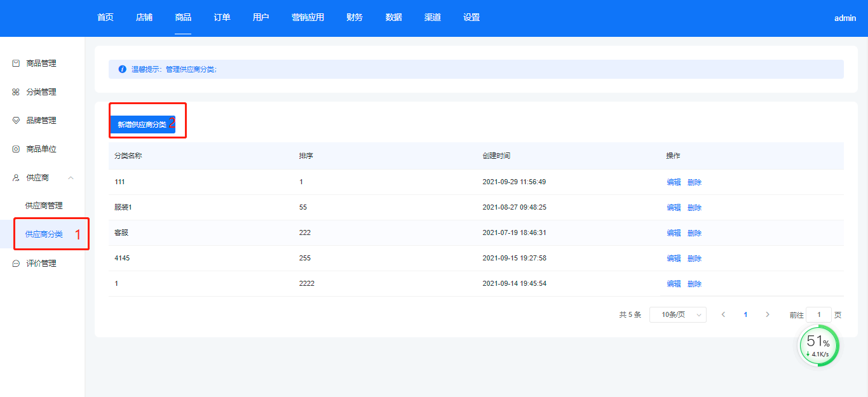This screenshot has height=397, width=868.
Task: Click the 商品管理 sidebar icon
Action: click(16, 64)
